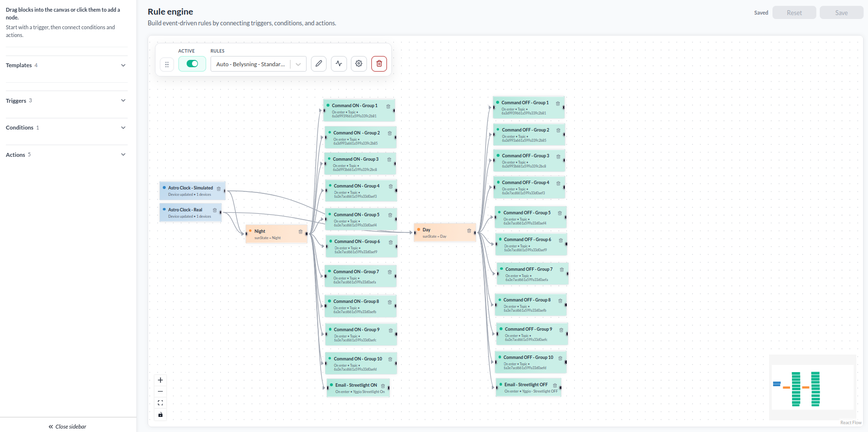The height and width of the screenshot is (432, 868).
Task: Delete Command OFF - Group 6 node
Action: tap(560, 241)
